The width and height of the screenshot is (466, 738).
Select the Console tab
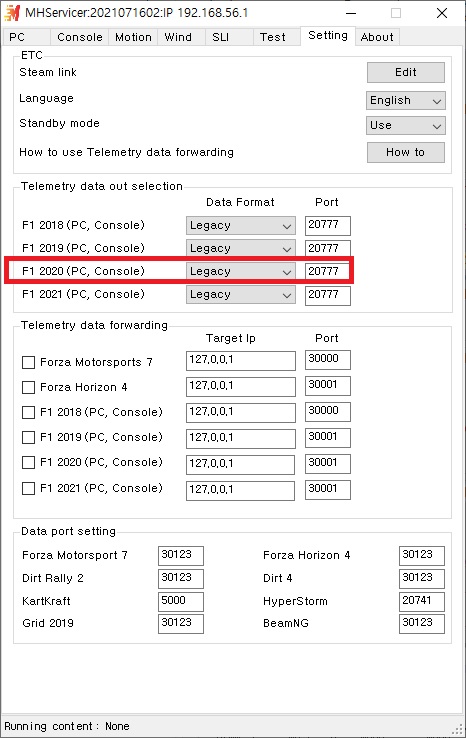(x=80, y=37)
